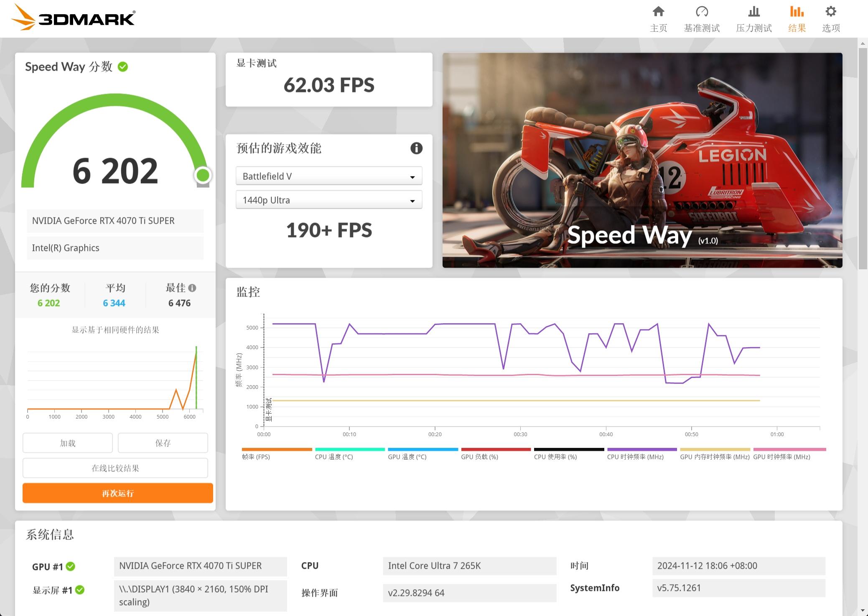
Task: Click the Speed Way benchmark preview image
Action: (x=642, y=160)
